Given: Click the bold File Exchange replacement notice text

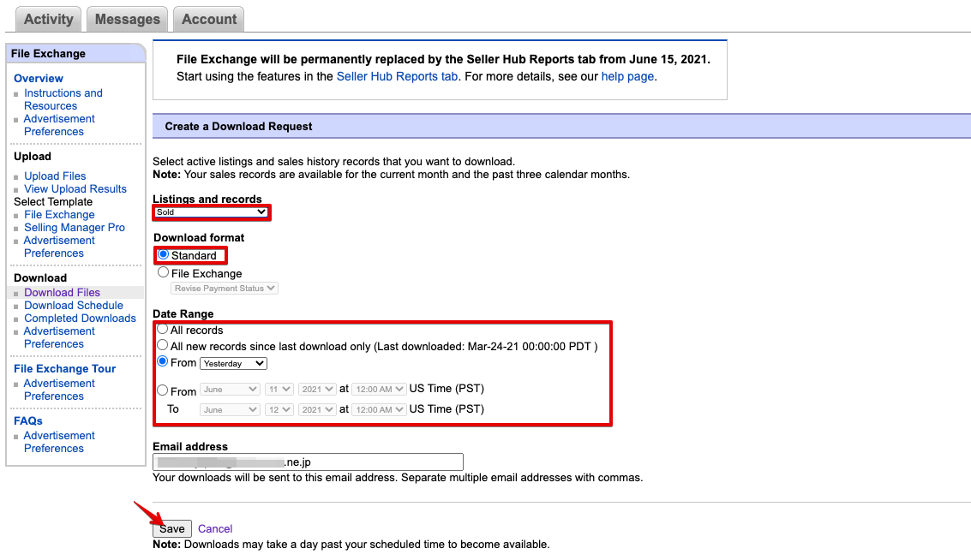Looking at the screenshot, I should [443, 59].
